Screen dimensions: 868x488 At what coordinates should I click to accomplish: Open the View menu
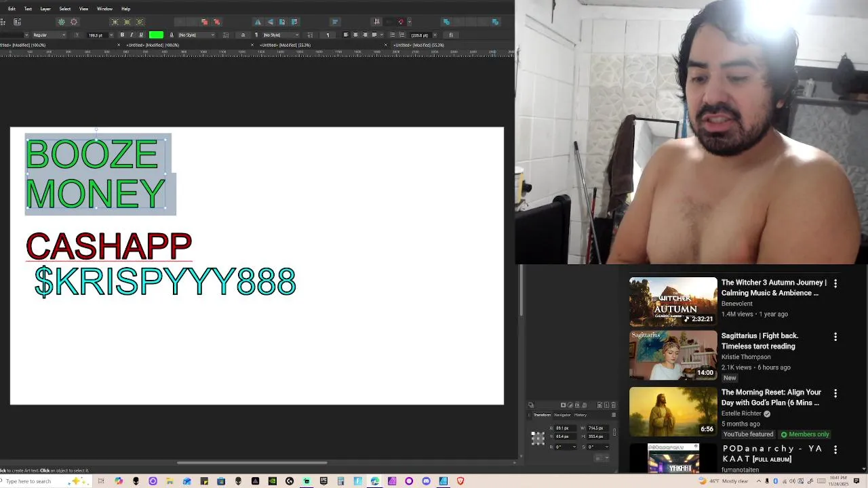(83, 9)
